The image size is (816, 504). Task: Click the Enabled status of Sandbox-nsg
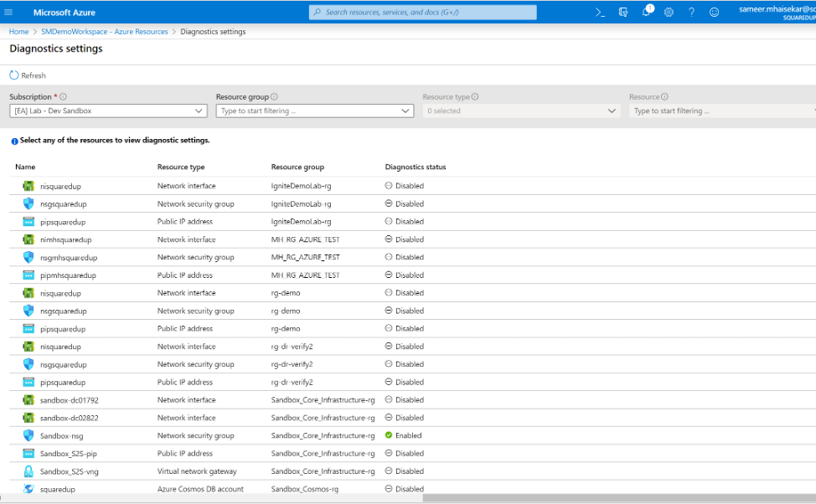click(405, 435)
